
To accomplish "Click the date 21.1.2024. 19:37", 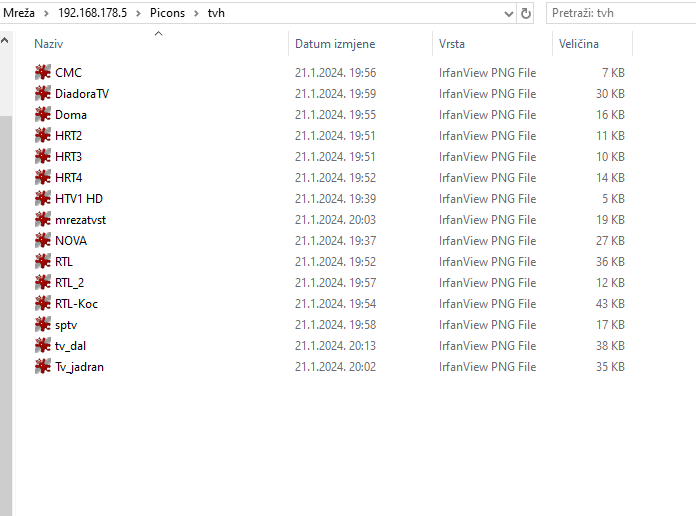I will point(335,241).
